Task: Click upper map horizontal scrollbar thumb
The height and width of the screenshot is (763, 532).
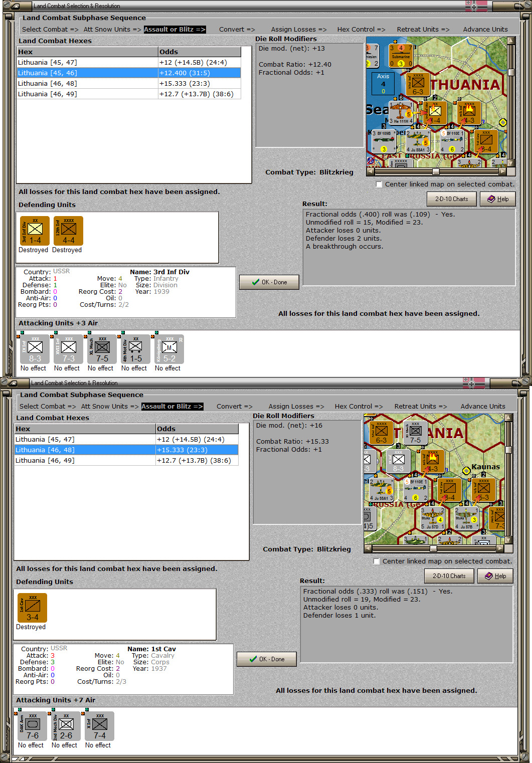Action: [x=436, y=171]
